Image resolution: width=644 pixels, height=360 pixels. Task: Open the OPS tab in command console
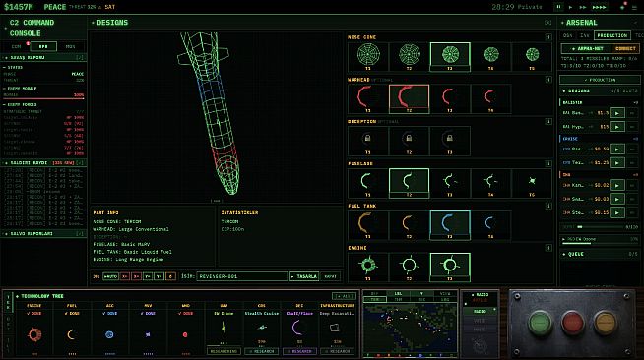point(43,47)
